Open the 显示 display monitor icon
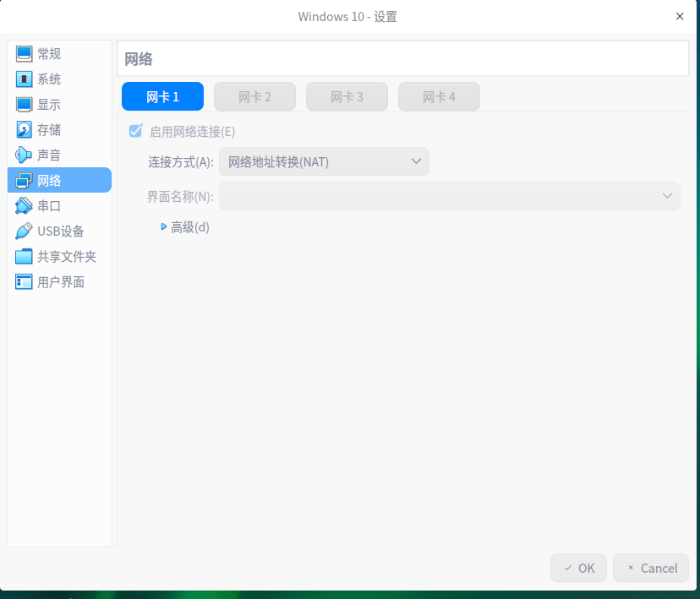The image size is (700, 599). [24, 105]
